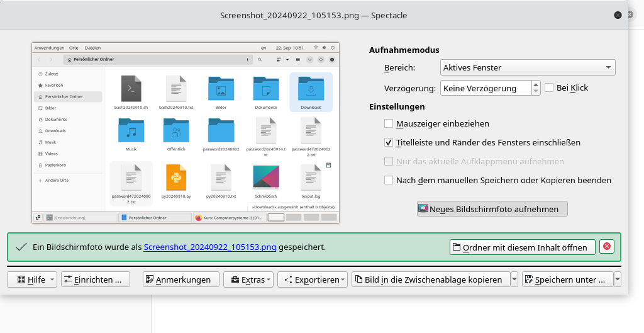The width and height of the screenshot is (644, 333).
Task: Uncheck Titelleiste und Ränder des Fensters einschließen
Action: [x=389, y=143]
